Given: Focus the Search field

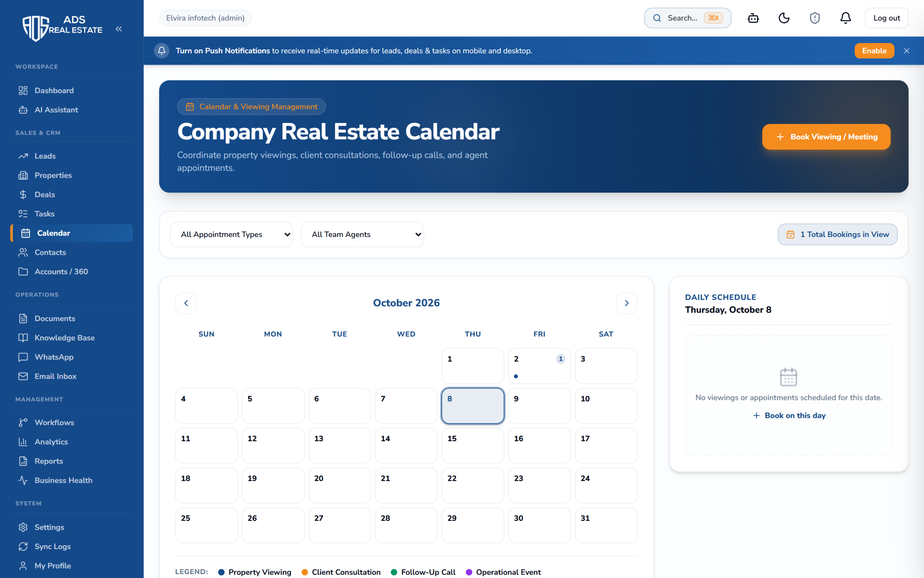Looking at the screenshot, I should (687, 18).
